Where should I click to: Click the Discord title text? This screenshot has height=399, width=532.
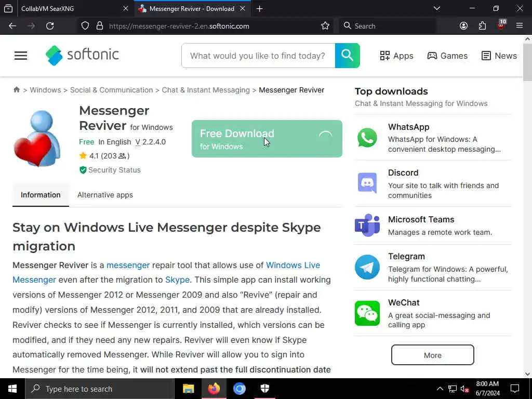click(x=403, y=172)
